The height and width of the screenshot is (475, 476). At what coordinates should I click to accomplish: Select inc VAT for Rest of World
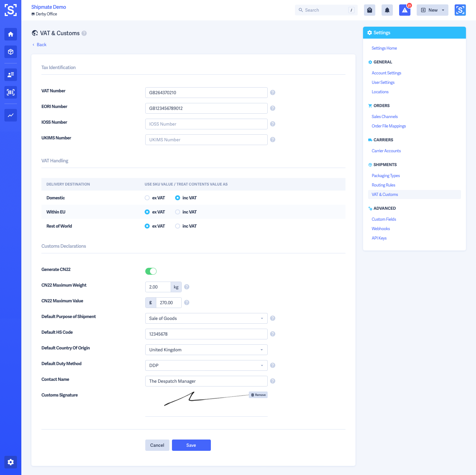(178, 226)
